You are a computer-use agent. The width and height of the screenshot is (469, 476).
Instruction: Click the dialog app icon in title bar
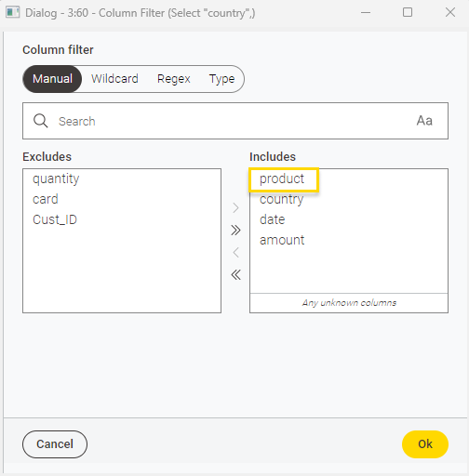coord(13,13)
